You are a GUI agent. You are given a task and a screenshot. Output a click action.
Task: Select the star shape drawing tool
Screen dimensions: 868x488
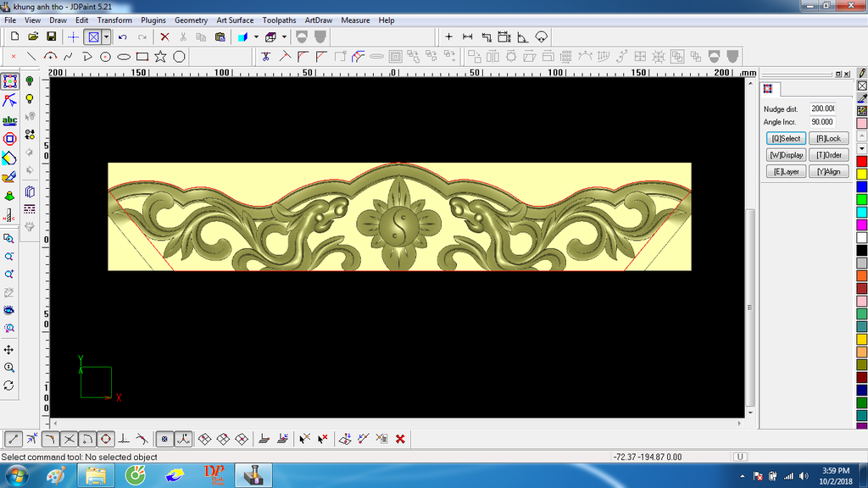coord(160,57)
